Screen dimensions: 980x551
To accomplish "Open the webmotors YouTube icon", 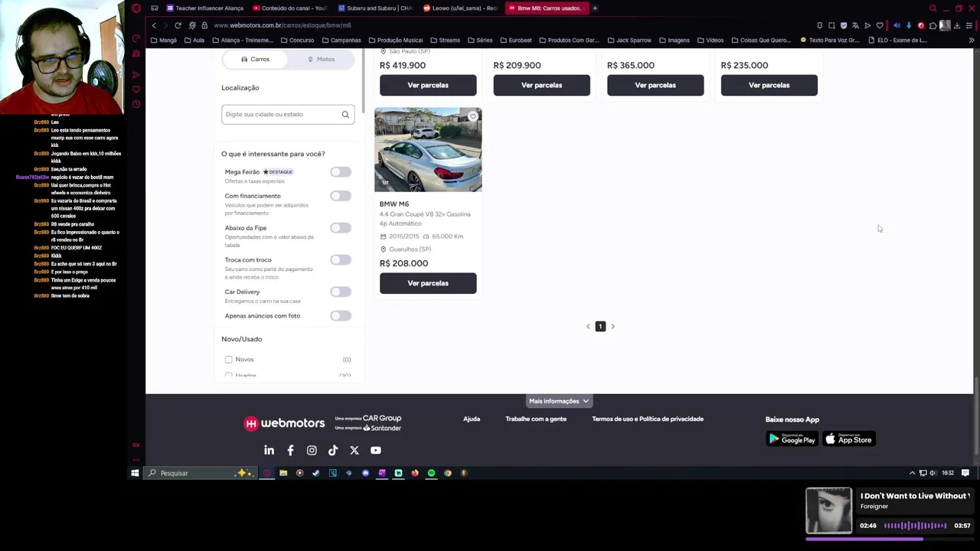I will pos(376,451).
